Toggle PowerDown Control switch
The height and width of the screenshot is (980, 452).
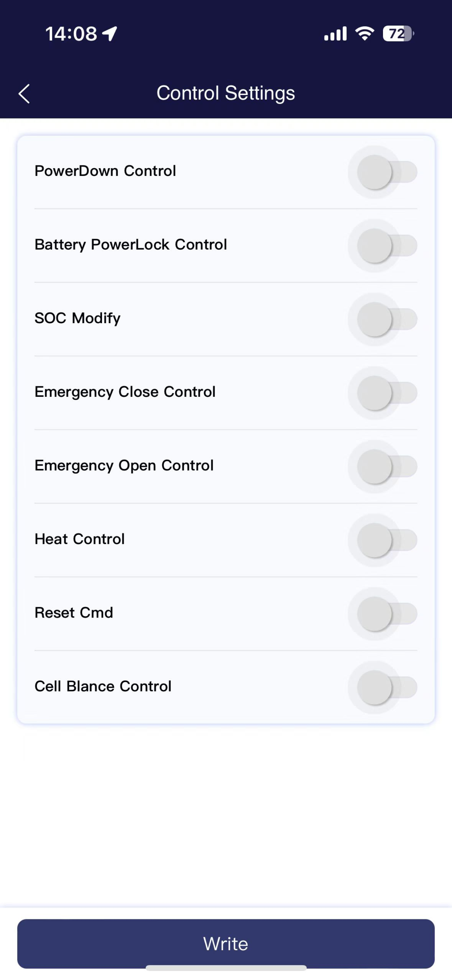tap(387, 172)
